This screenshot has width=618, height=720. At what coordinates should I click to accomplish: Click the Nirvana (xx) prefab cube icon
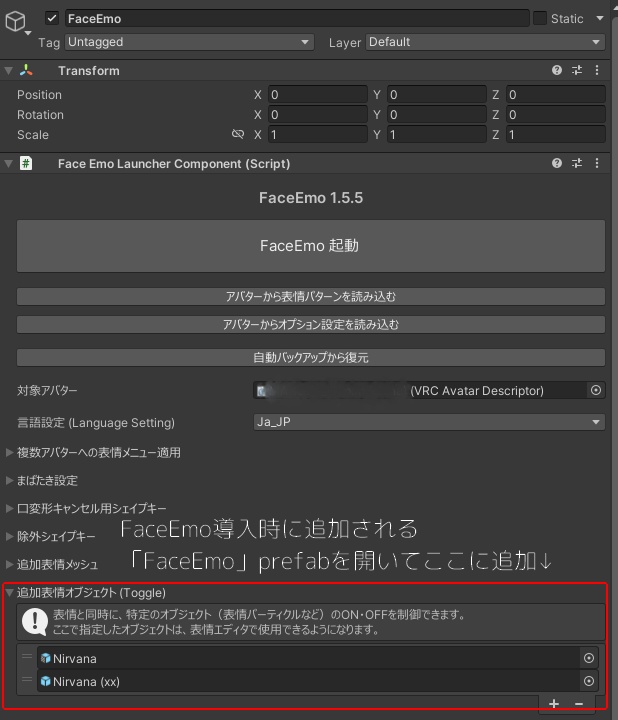[x=45, y=681]
